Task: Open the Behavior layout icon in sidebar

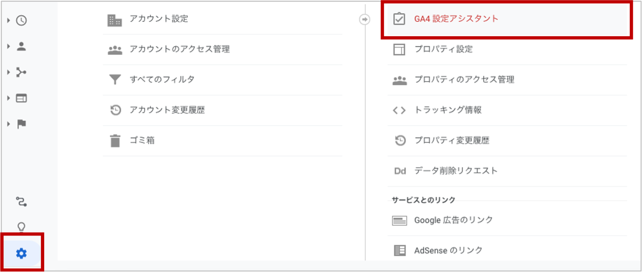Action: click(21, 98)
